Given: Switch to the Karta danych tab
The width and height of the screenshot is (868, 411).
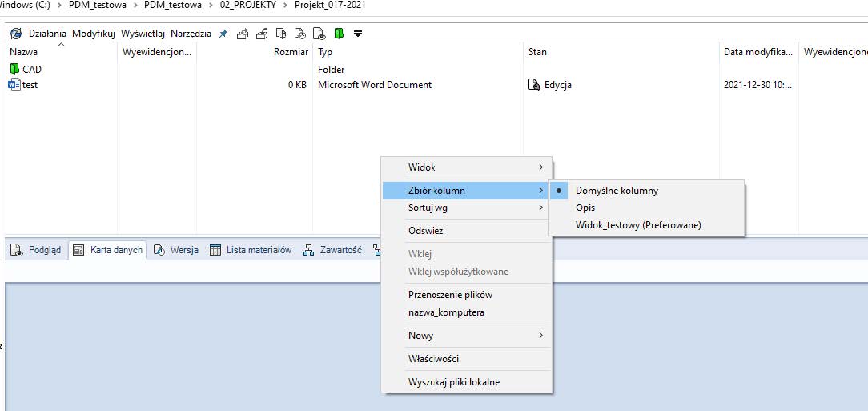Looking at the screenshot, I should tap(107, 250).
